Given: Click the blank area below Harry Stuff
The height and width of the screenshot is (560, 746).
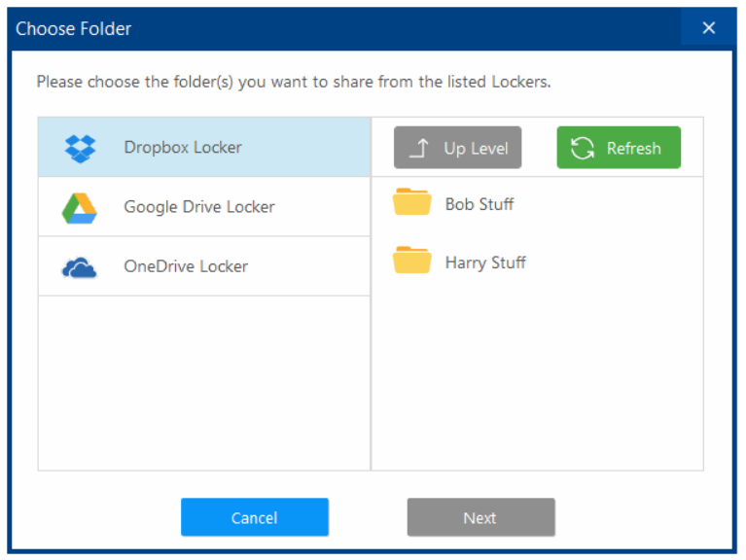Looking at the screenshot, I should (537, 379).
